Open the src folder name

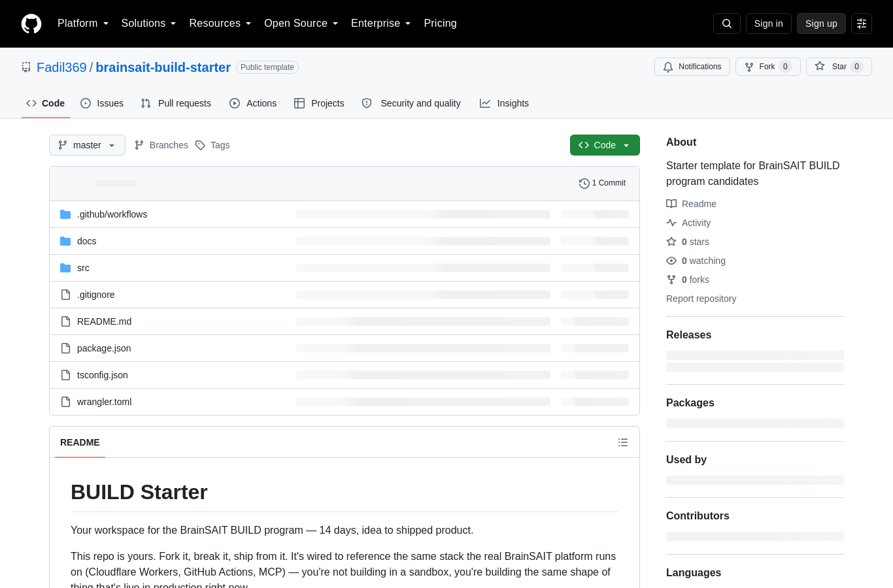pos(83,268)
